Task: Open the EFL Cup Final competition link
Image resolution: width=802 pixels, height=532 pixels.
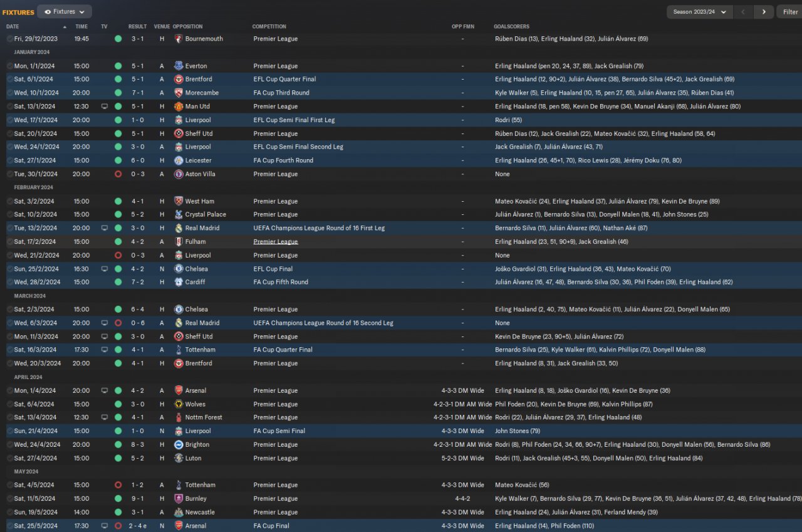Action: [274, 269]
